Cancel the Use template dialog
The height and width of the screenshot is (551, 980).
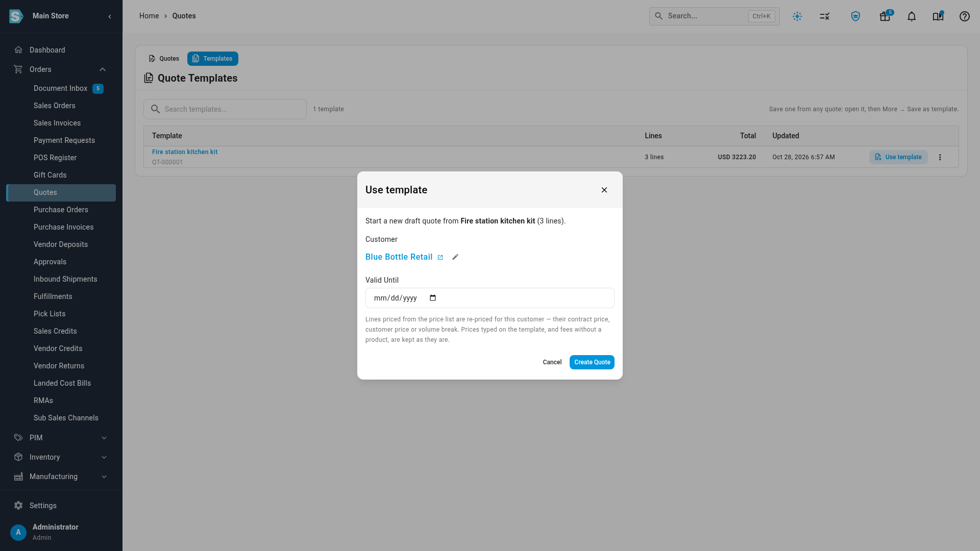pos(552,362)
